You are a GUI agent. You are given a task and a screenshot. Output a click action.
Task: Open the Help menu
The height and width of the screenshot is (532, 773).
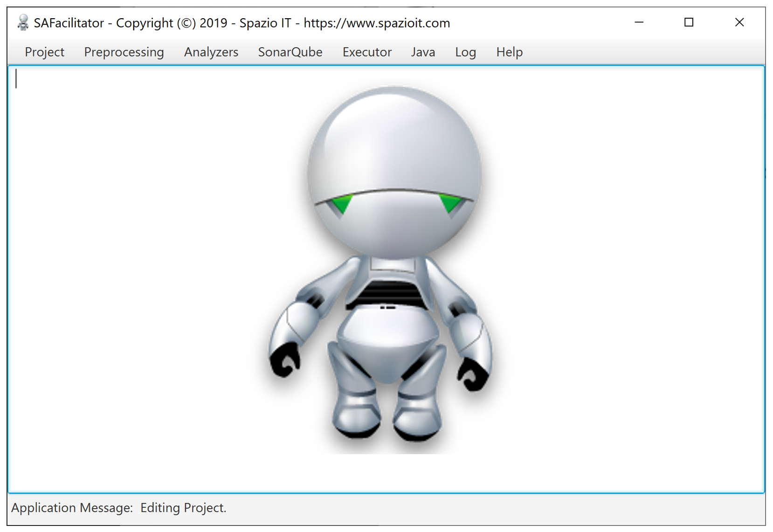tap(509, 52)
